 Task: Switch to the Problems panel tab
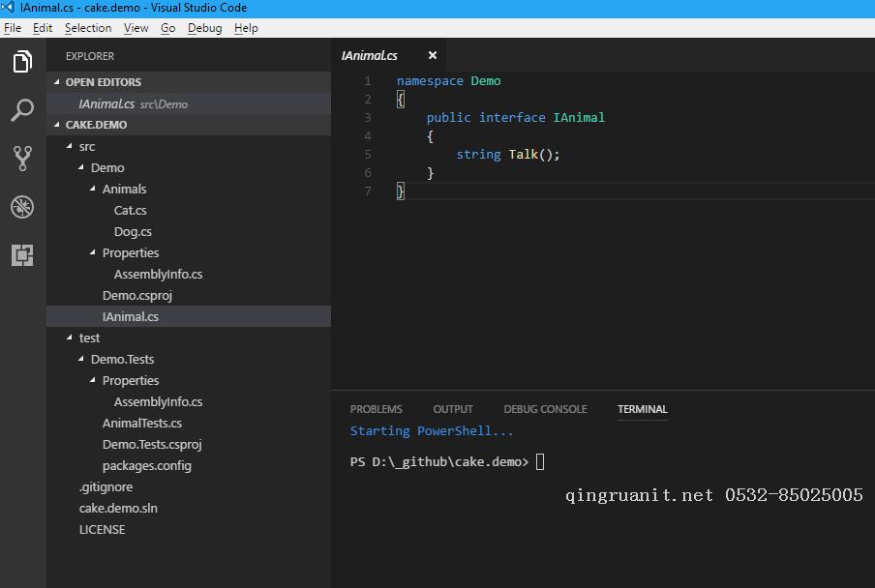[376, 409]
